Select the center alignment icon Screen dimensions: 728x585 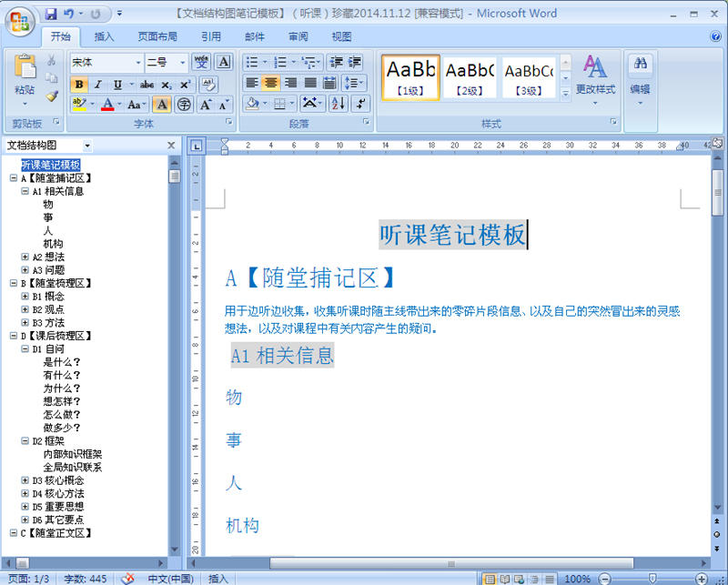point(270,84)
